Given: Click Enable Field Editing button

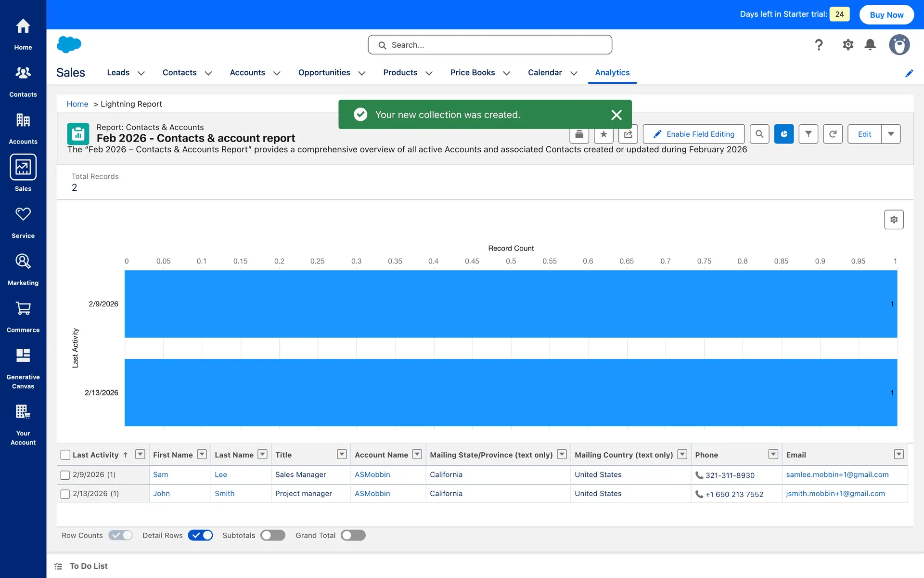Looking at the screenshot, I should pos(693,134).
